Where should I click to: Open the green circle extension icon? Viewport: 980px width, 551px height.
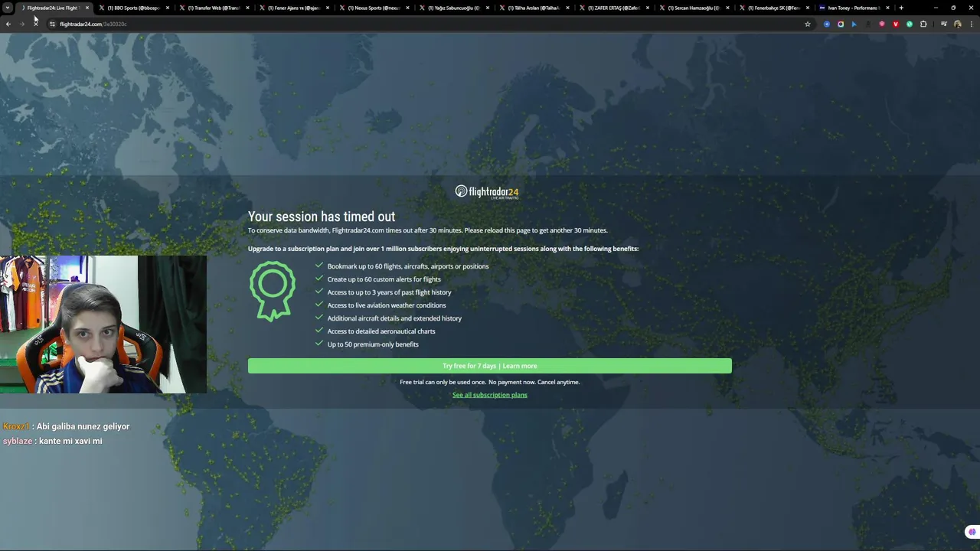pos(910,24)
